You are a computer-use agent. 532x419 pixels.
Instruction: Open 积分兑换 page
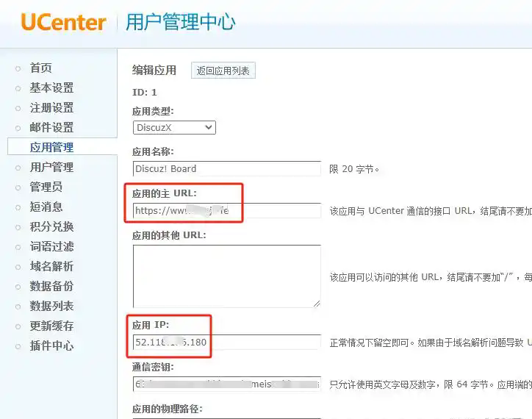coord(51,227)
